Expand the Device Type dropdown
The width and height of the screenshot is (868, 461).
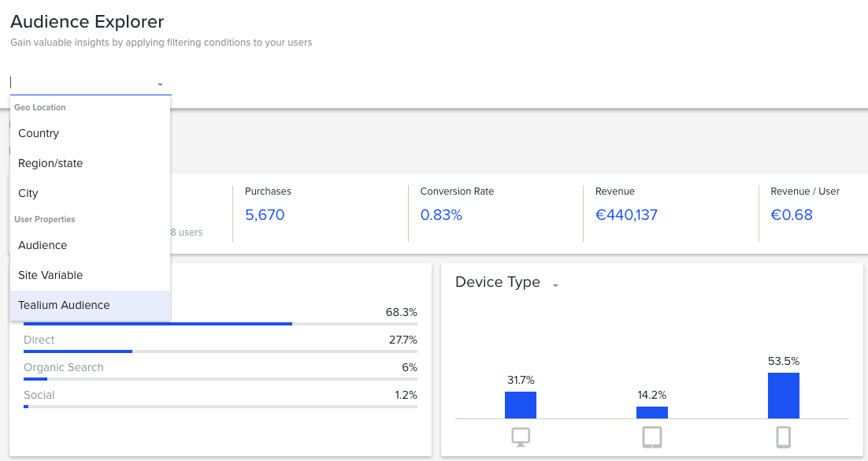[x=555, y=285]
